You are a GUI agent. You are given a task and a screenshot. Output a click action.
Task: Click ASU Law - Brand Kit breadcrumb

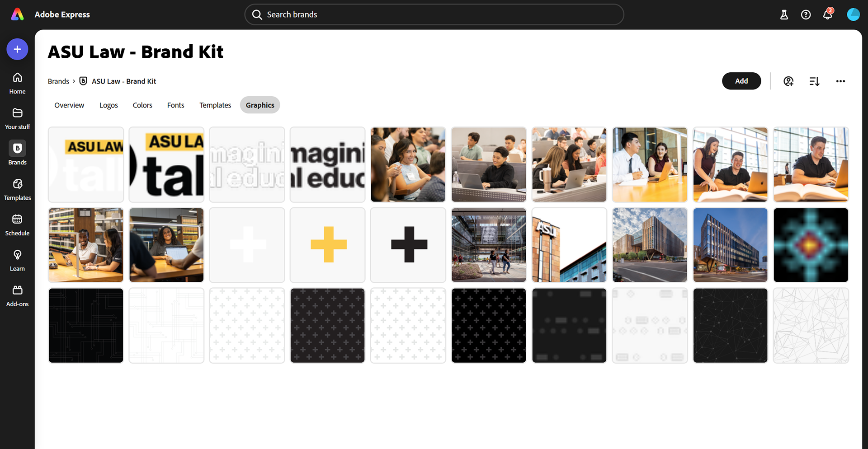click(x=124, y=81)
